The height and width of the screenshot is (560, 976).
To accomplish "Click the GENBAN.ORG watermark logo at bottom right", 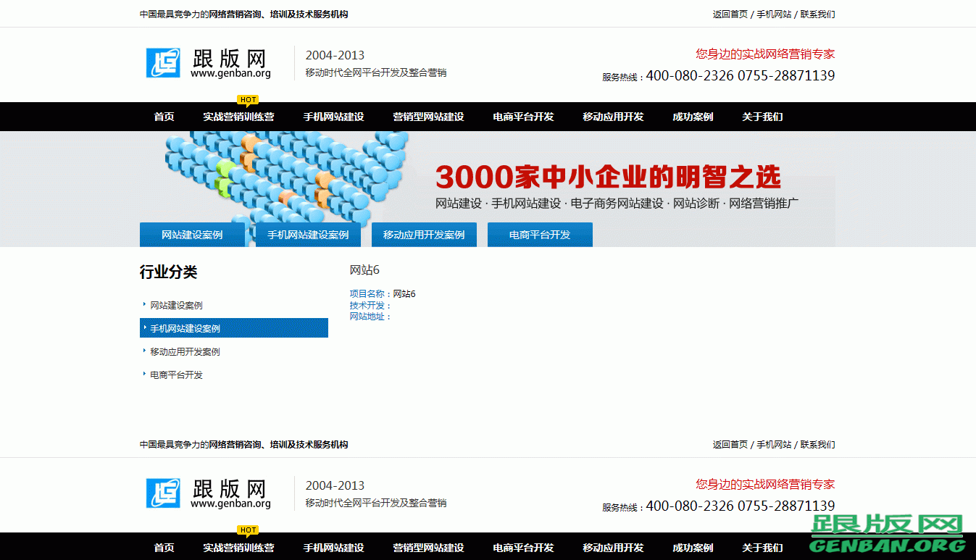I will coord(888,536).
